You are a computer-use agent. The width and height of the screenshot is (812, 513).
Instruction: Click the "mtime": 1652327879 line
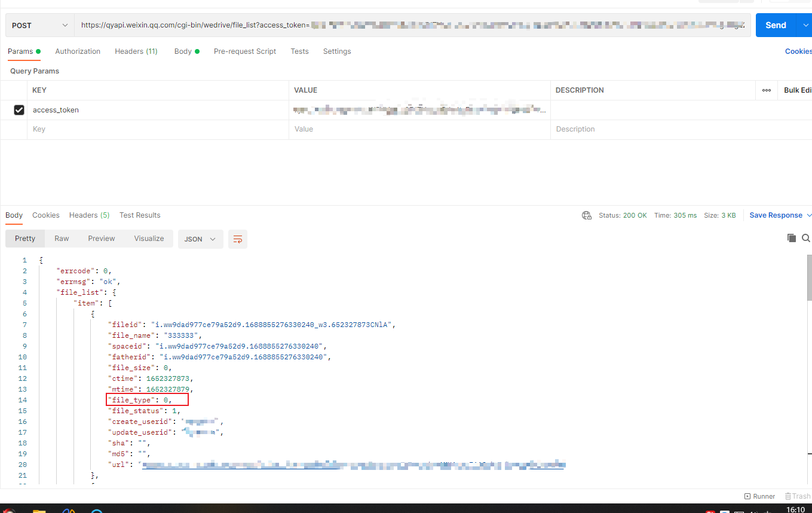(x=151, y=389)
